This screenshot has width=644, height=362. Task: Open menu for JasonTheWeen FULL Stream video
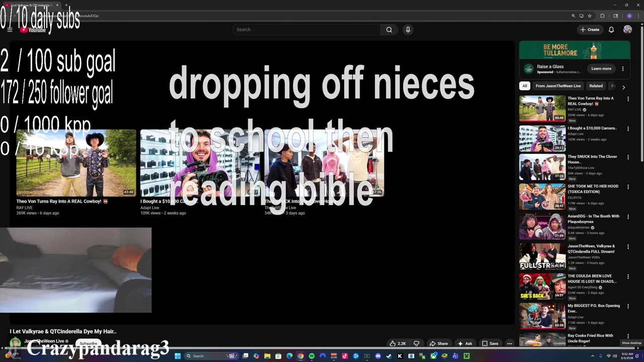[628, 247]
